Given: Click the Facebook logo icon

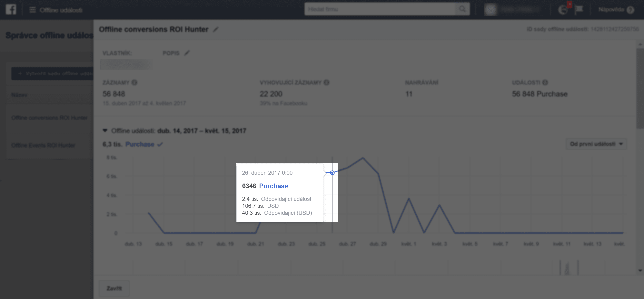Looking at the screenshot, I should (x=11, y=10).
